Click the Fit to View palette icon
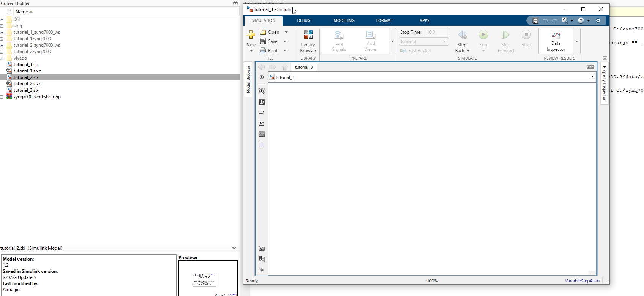The image size is (644, 296). 262,102
